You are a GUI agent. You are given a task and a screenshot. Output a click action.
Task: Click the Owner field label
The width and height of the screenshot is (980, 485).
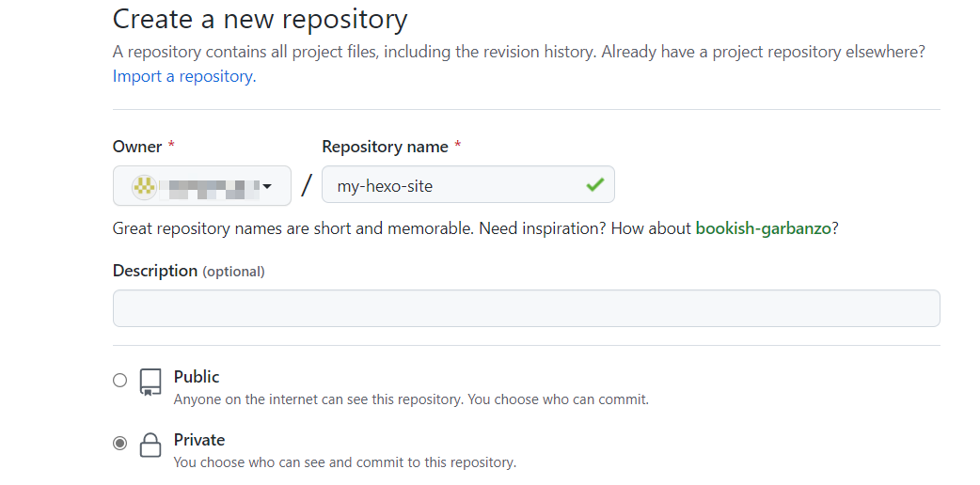point(137,147)
